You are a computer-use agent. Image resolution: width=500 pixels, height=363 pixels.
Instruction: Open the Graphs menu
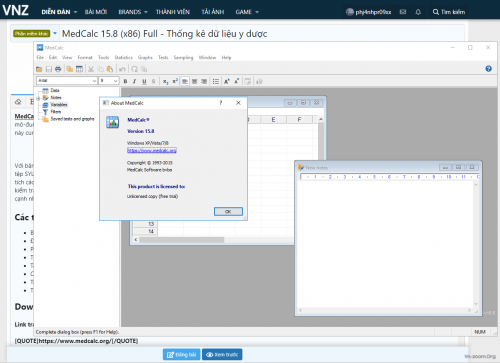click(145, 58)
